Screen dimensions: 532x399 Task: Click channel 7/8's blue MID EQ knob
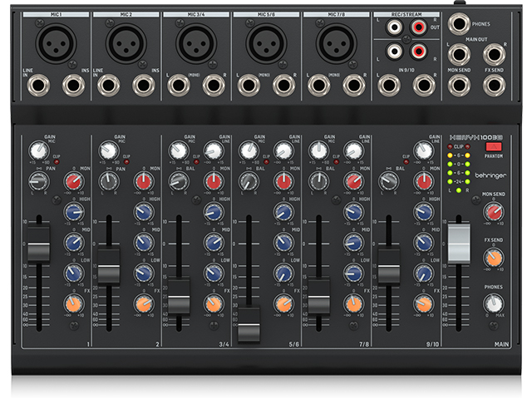[x=353, y=243]
